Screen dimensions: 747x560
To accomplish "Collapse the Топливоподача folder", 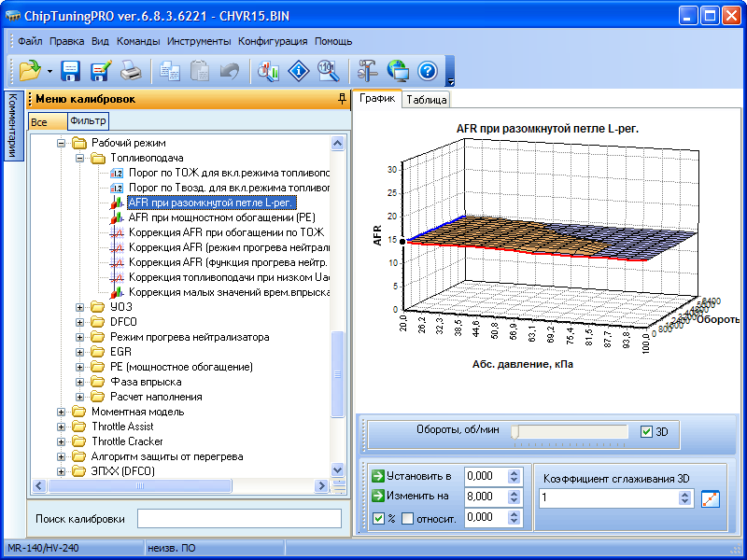I will [80, 159].
